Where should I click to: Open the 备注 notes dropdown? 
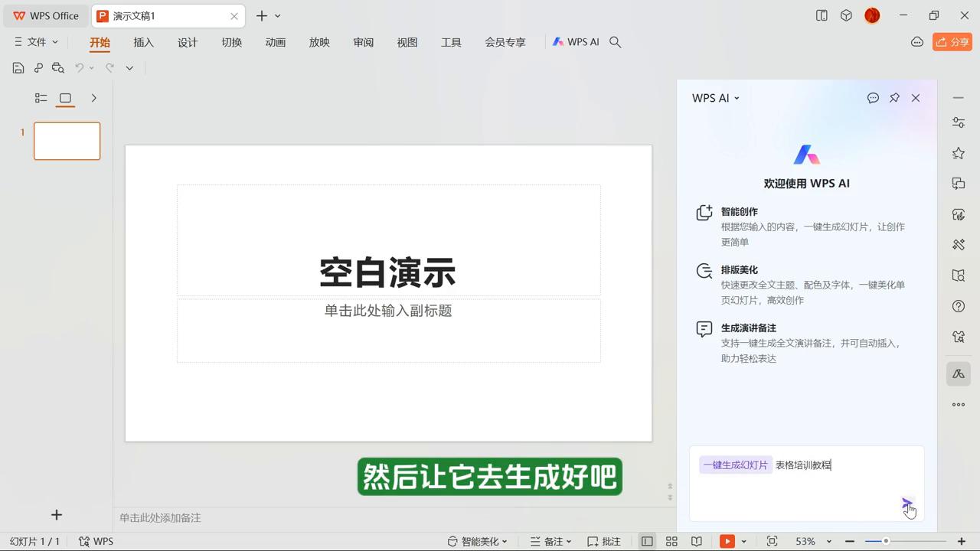[x=550, y=541]
